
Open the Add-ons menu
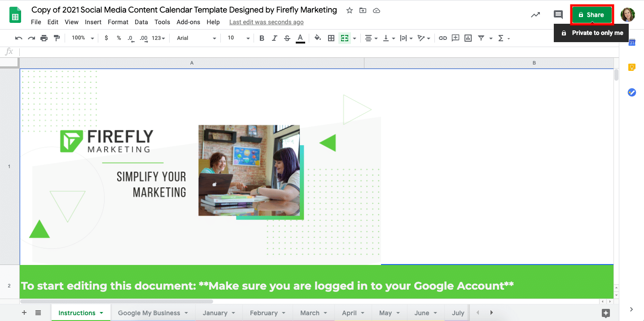coord(188,22)
